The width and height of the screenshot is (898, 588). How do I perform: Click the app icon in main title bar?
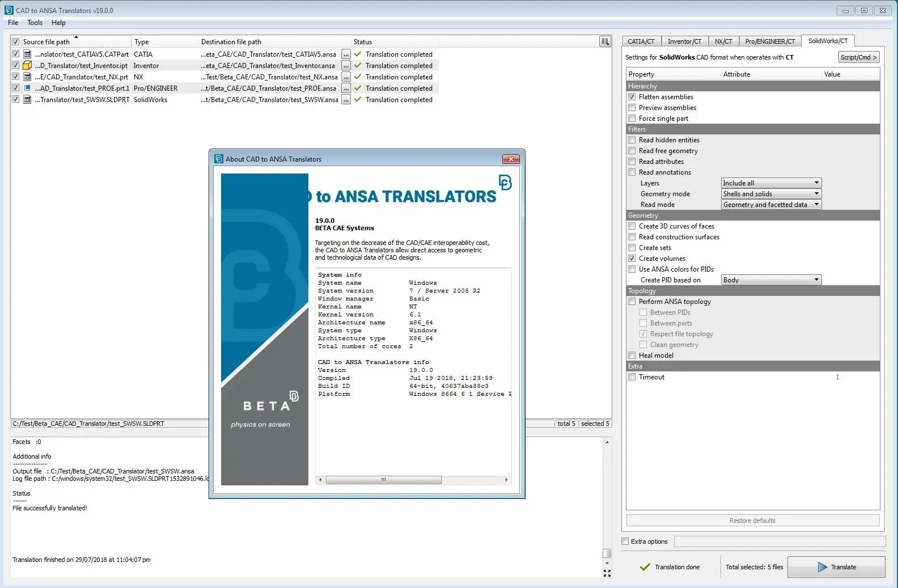(x=9, y=10)
